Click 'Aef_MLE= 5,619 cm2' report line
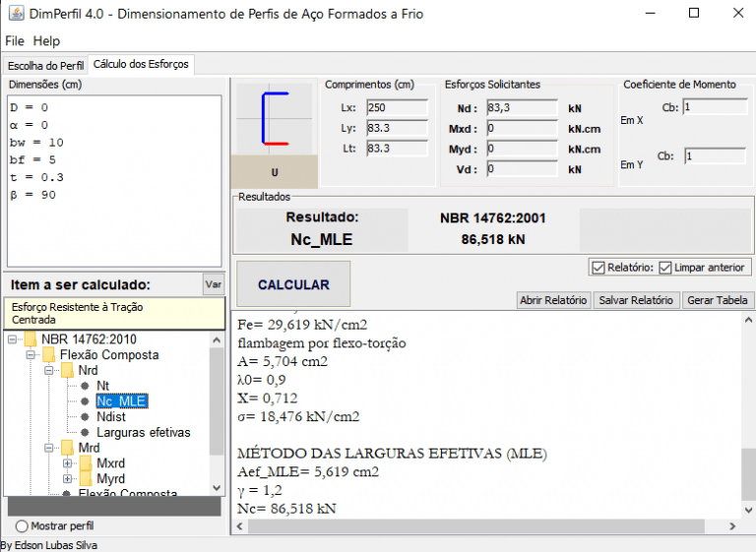 coord(308,471)
